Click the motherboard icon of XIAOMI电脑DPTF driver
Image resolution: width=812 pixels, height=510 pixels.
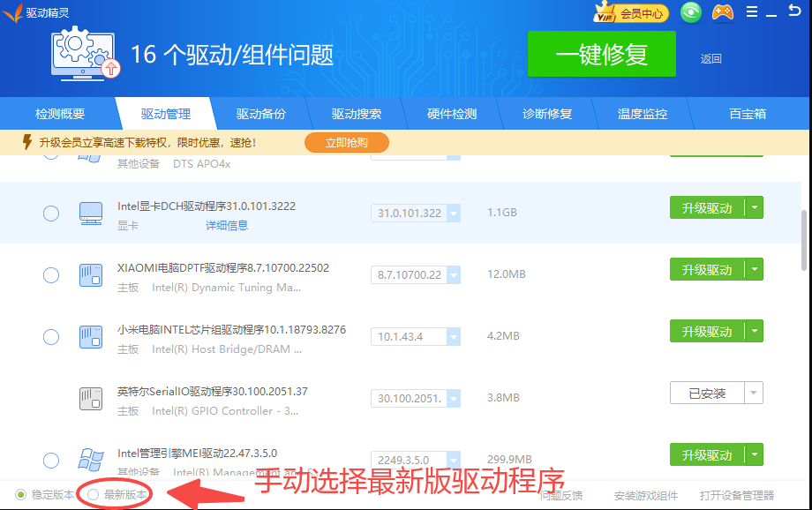click(91, 274)
